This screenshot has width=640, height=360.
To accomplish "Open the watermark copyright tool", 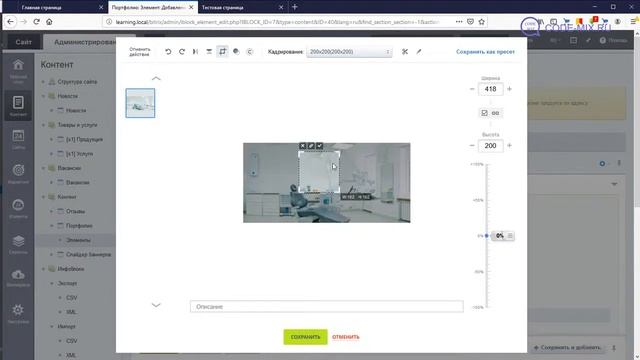I will (x=249, y=51).
